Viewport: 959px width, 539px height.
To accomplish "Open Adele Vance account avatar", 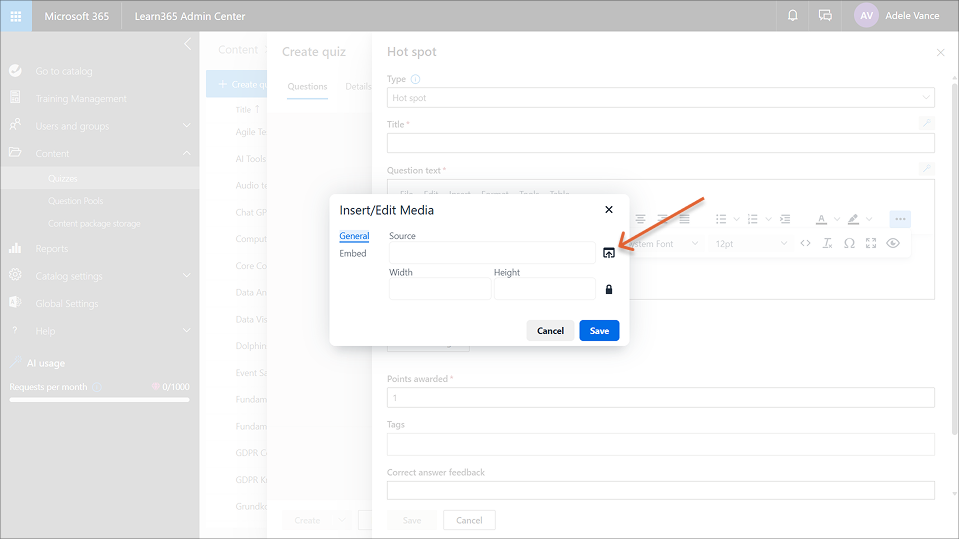I will coord(867,16).
